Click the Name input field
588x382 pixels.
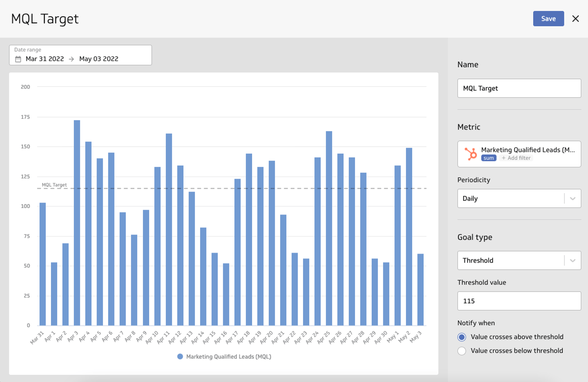click(519, 88)
